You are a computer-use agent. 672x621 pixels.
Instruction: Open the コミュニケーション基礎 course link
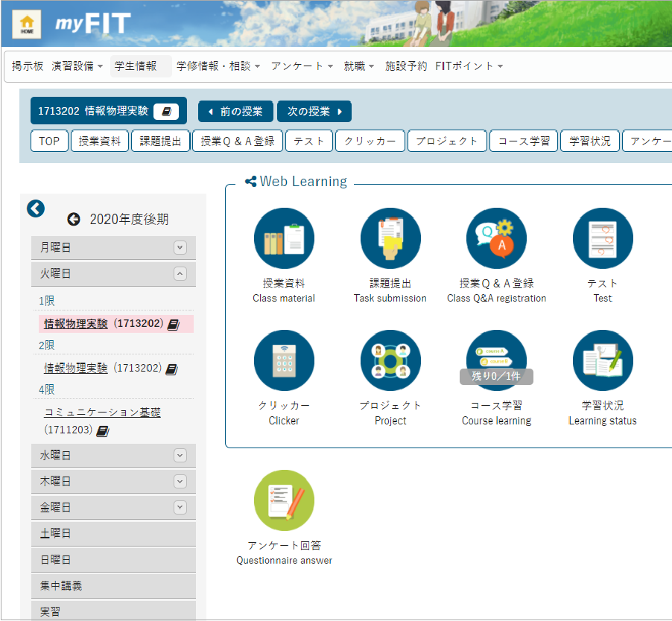pyautogui.click(x=102, y=413)
